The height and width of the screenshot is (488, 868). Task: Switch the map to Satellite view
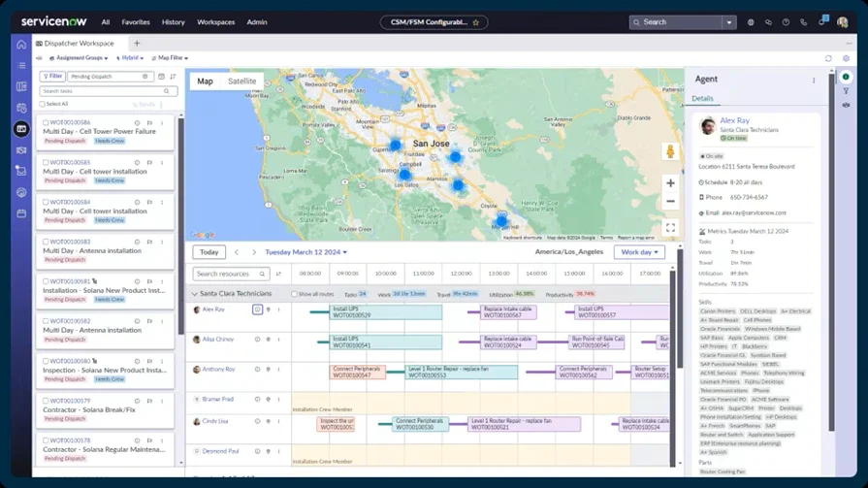[x=241, y=81]
